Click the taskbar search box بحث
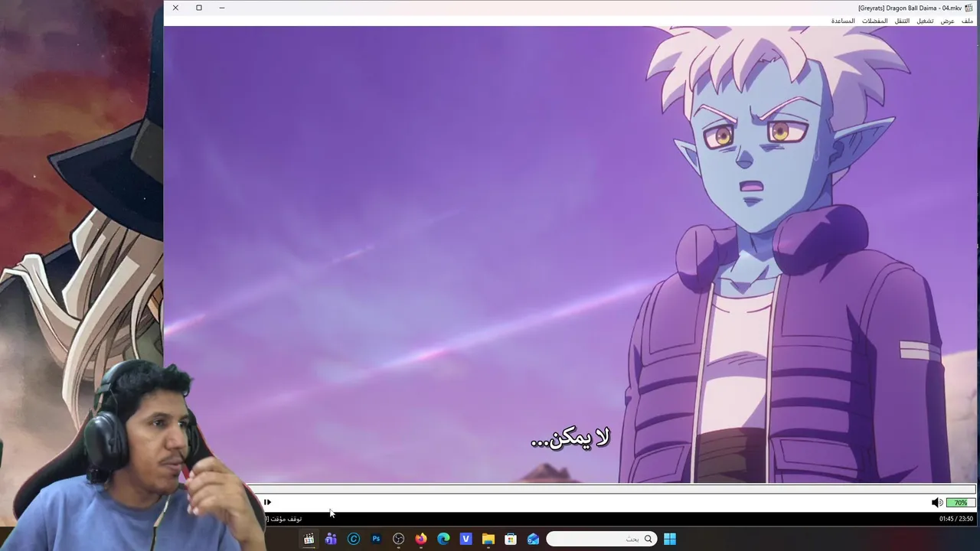This screenshot has width=980, height=551. [601, 539]
